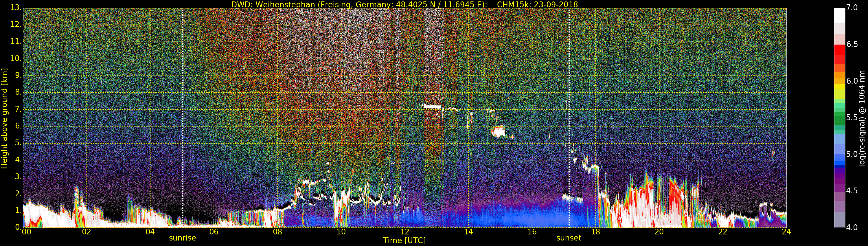Click the colorbar tick label '6.5'
Viewport: 868px width, 246px height.
point(852,44)
